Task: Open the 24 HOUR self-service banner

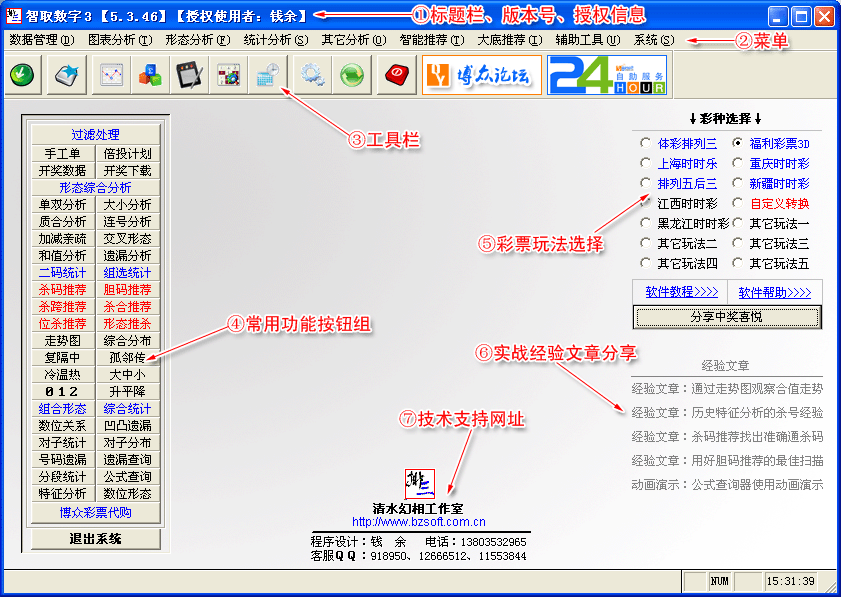Action: click(607, 75)
